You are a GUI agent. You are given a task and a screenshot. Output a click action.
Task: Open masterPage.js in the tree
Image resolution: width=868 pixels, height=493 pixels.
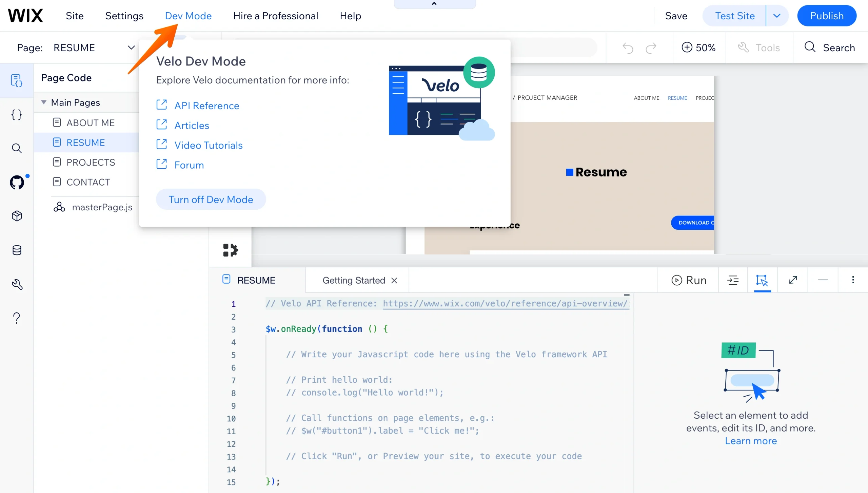pyautogui.click(x=102, y=207)
